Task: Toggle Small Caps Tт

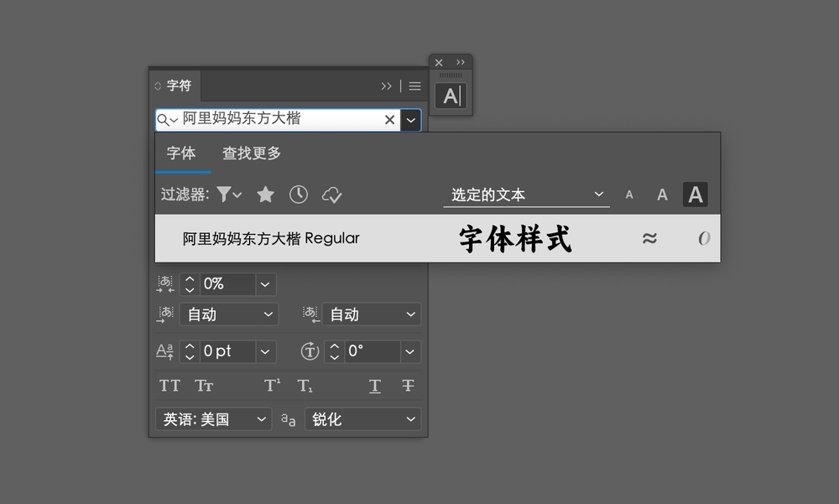Action: [x=204, y=386]
